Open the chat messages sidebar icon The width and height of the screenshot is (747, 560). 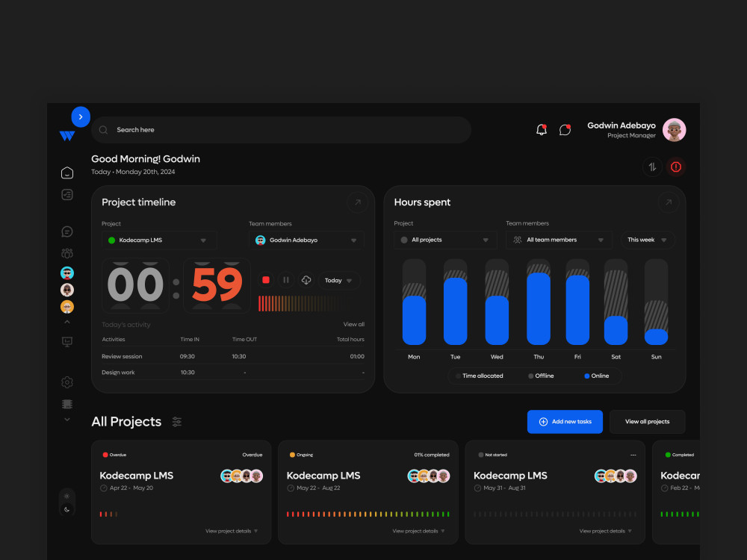[67, 231]
